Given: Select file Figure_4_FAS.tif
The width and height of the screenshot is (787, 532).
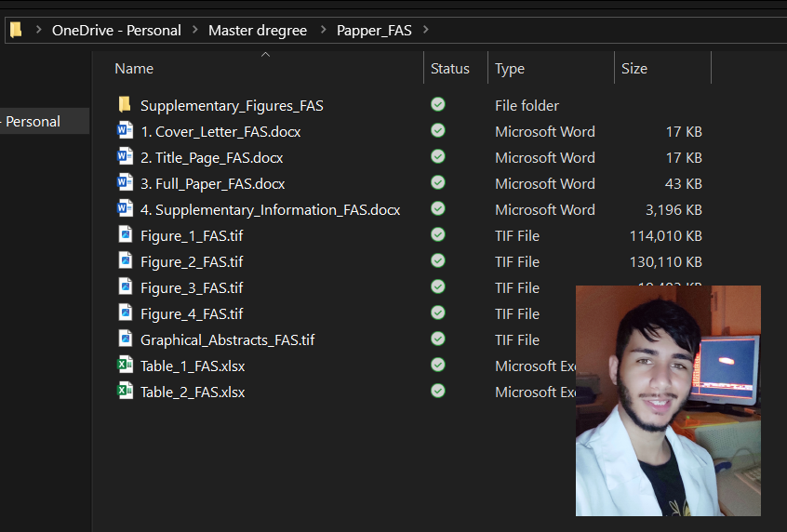Looking at the screenshot, I should (192, 314).
